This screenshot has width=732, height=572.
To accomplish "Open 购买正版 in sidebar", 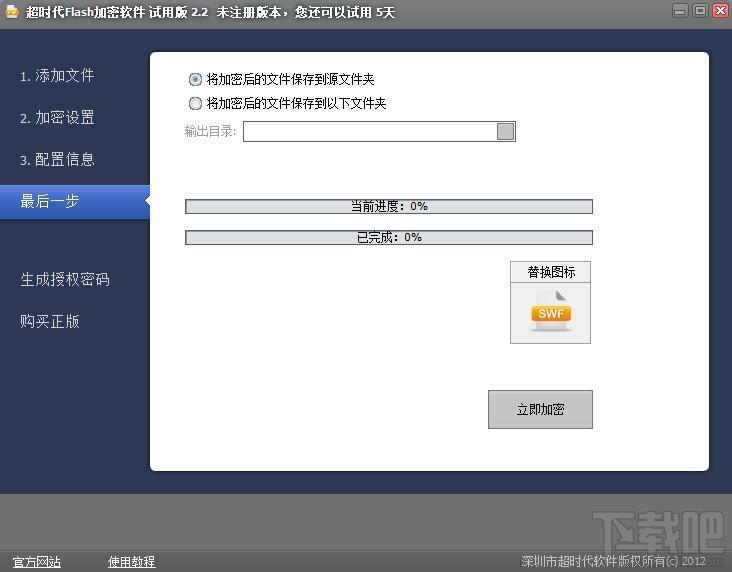I will 49,321.
